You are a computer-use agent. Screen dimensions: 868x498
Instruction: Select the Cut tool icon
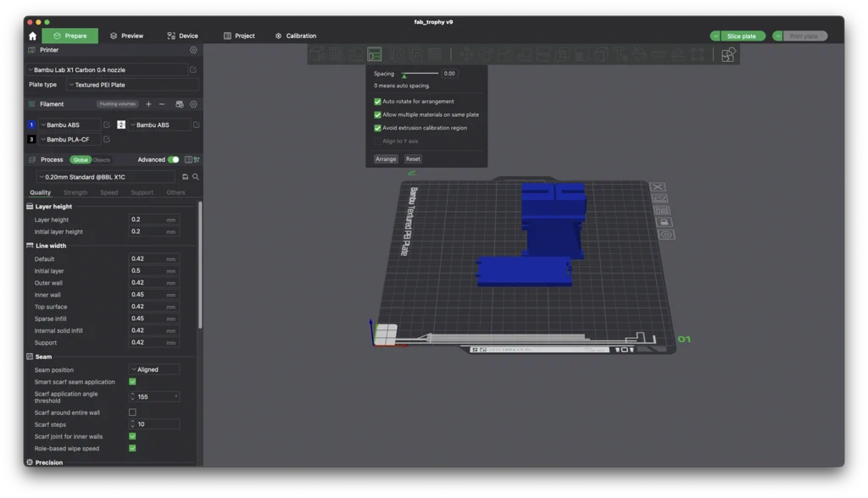[x=543, y=54]
